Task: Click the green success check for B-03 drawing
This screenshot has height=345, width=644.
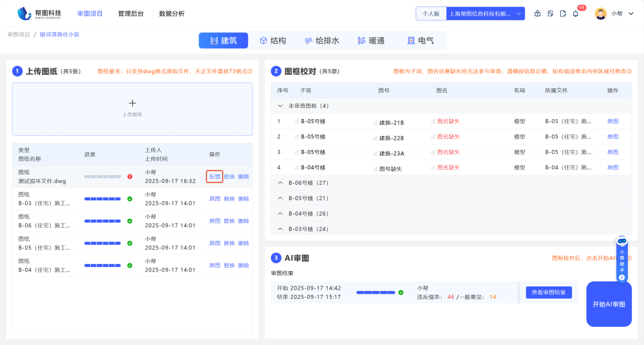Action: (129, 199)
